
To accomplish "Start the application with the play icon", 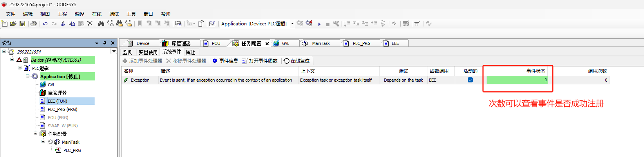I will click(319, 24).
